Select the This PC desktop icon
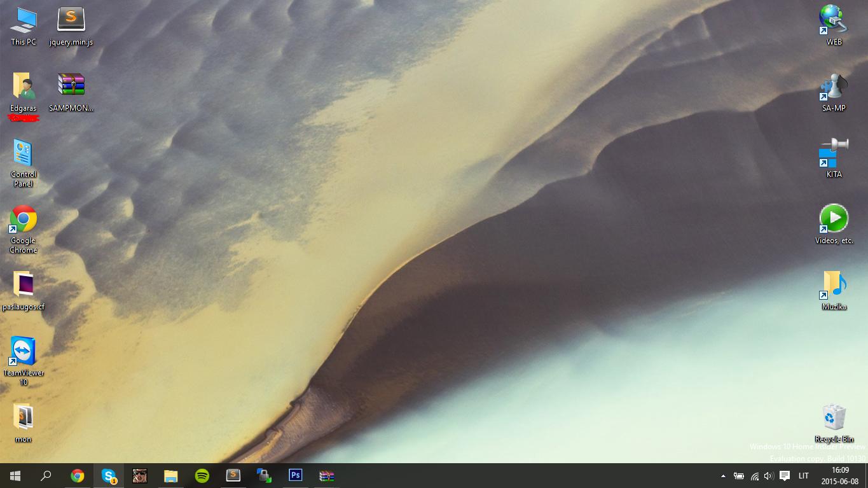Screen dimensions: 868x488 pyautogui.click(x=24, y=27)
